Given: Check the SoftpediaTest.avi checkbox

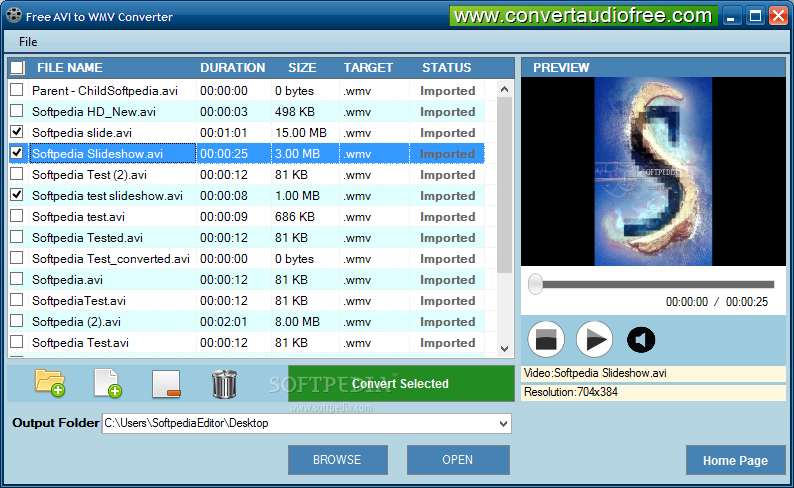Looking at the screenshot, I should click(x=17, y=300).
